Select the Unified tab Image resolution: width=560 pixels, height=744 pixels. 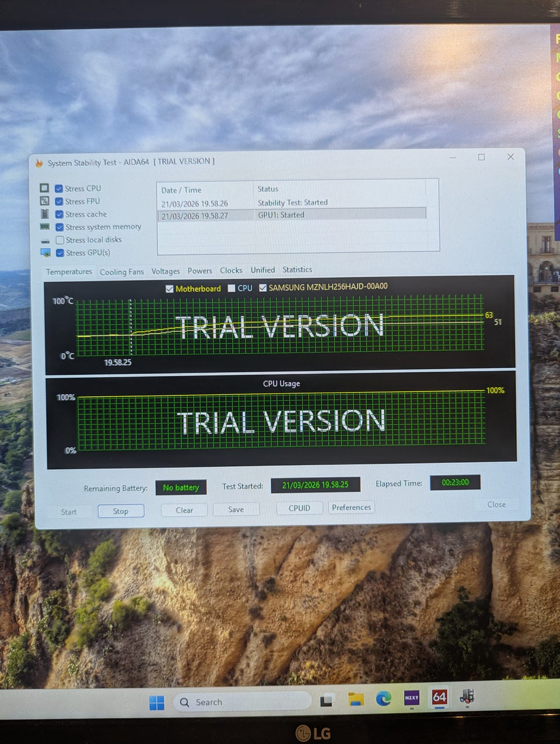(262, 270)
